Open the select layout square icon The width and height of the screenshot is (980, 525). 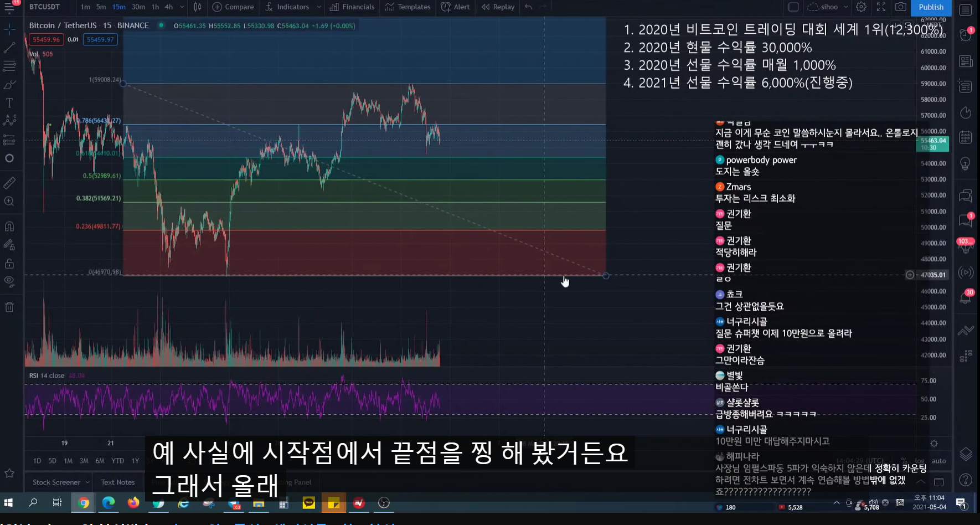click(x=793, y=7)
